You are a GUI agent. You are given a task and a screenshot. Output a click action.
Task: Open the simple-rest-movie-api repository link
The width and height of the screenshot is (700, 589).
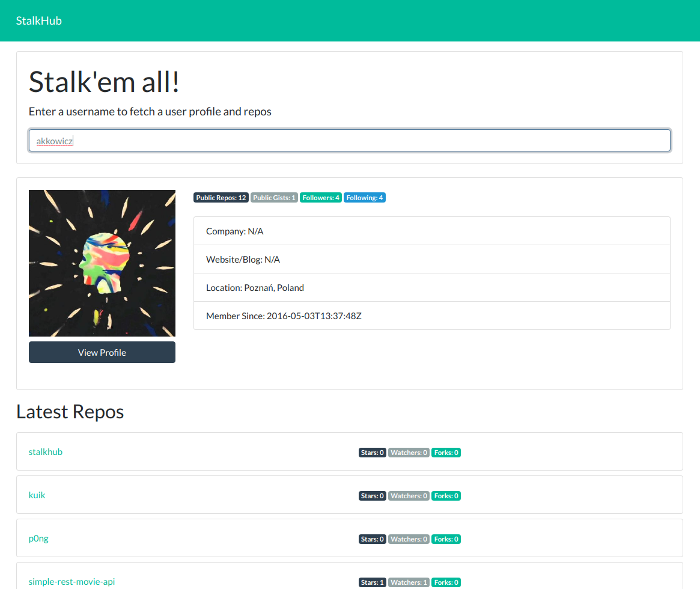72,582
